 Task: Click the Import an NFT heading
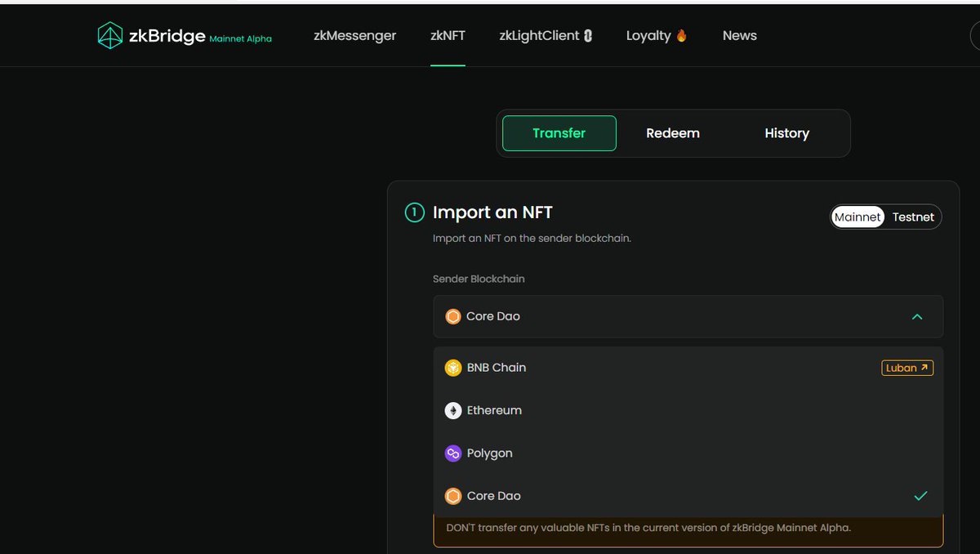(492, 212)
